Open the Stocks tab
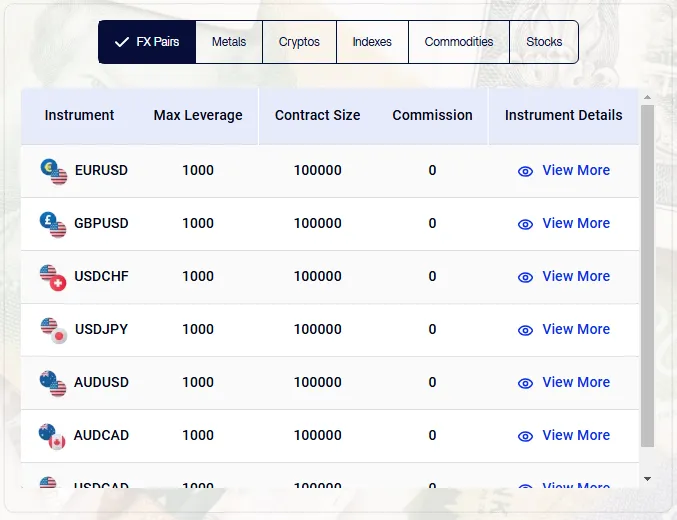The height and width of the screenshot is (520, 677). coord(544,42)
